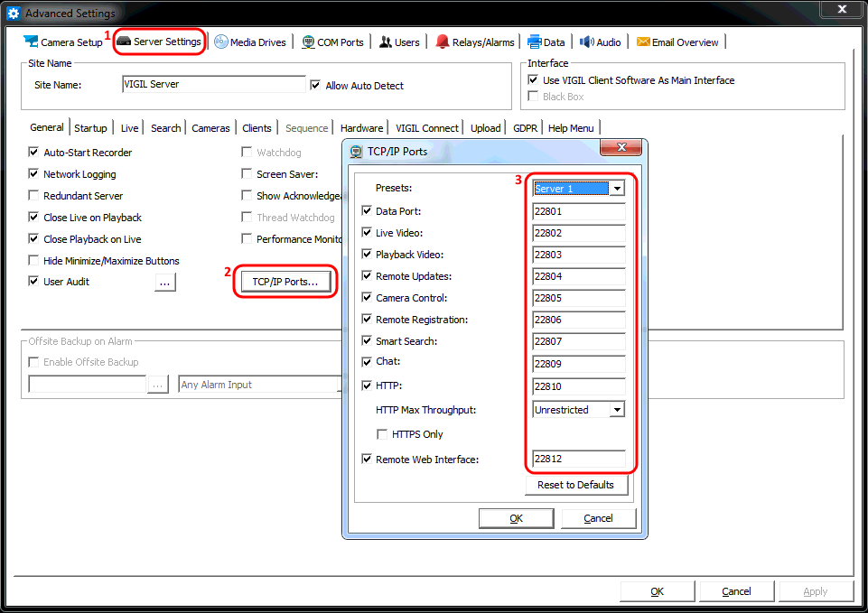Click the Chat port field 22809
Image resolution: width=868 pixels, height=613 pixels.
coord(578,364)
